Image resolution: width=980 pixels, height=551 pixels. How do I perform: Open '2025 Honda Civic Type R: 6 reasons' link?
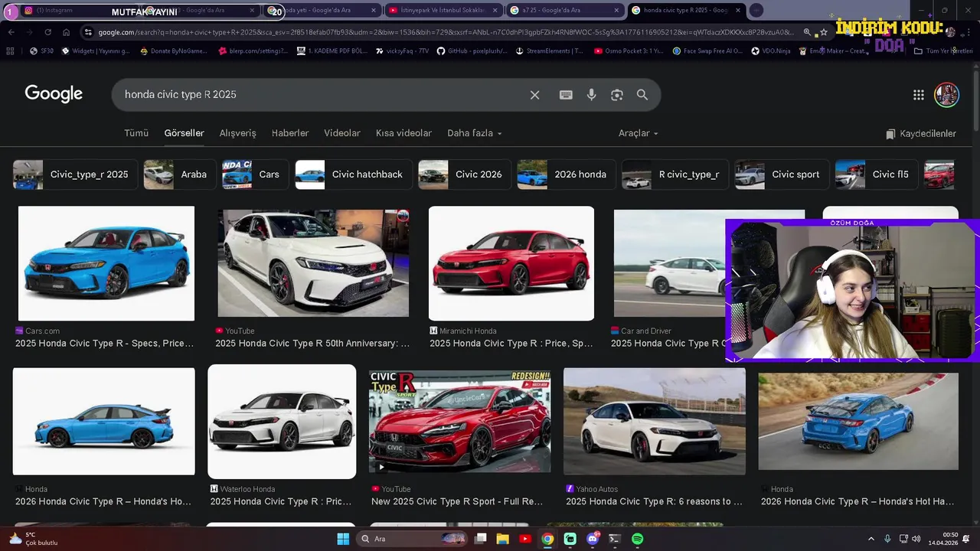[655, 502]
